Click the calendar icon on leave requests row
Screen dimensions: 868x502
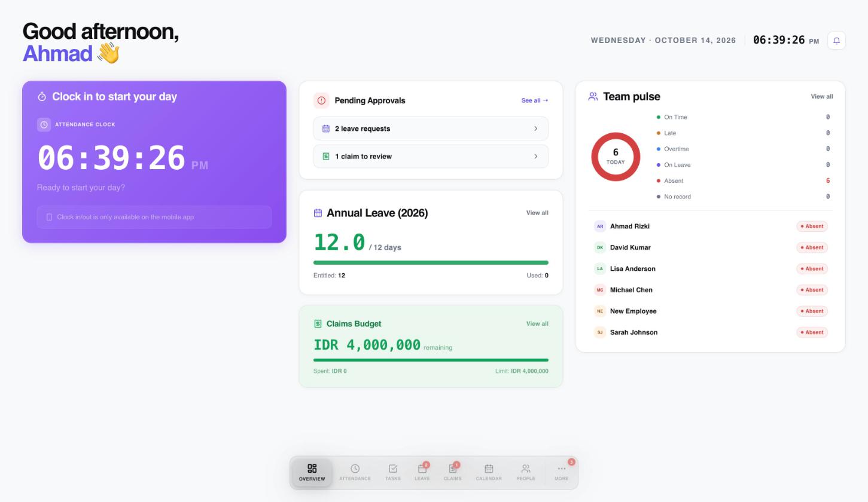pyautogui.click(x=326, y=128)
